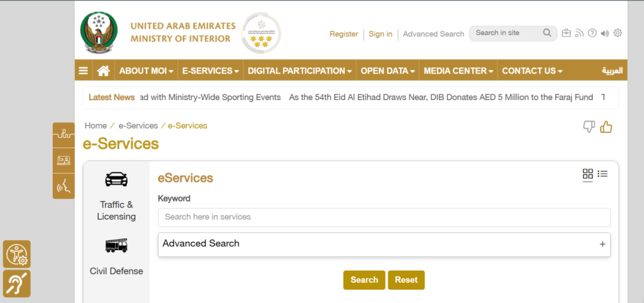Focus the Keyword services search field
Viewport: 644px width, 303px height.
pos(384,217)
